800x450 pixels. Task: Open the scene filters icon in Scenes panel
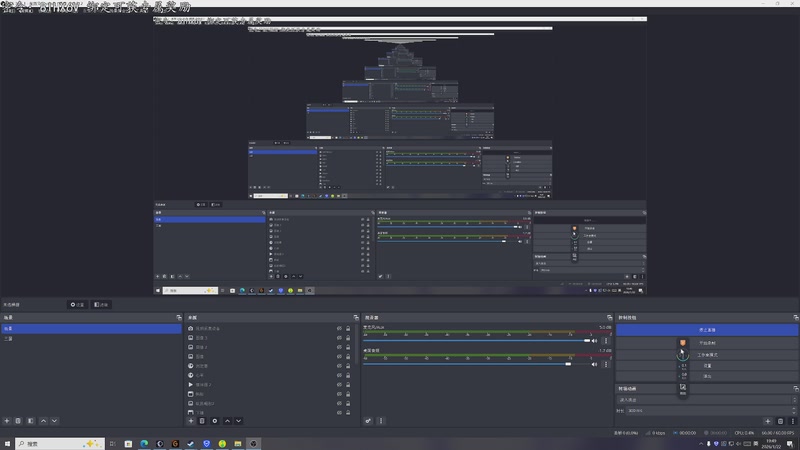tap(31, 421)
